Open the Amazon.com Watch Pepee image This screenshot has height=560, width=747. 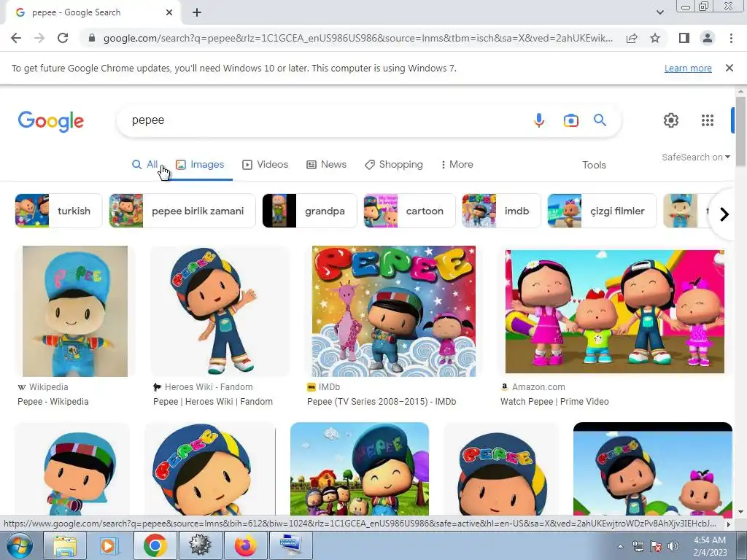(x=614, y=311)
